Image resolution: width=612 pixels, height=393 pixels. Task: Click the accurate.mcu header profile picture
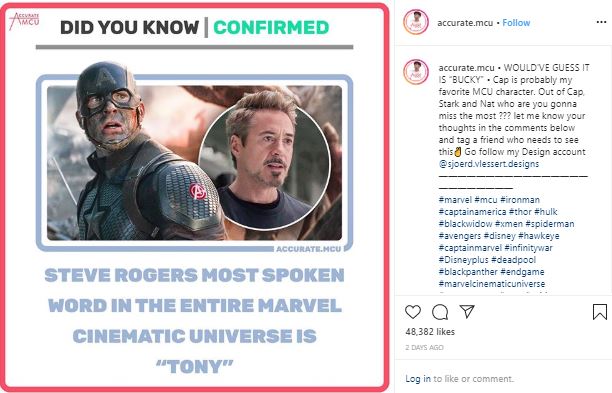click(416, 22)
